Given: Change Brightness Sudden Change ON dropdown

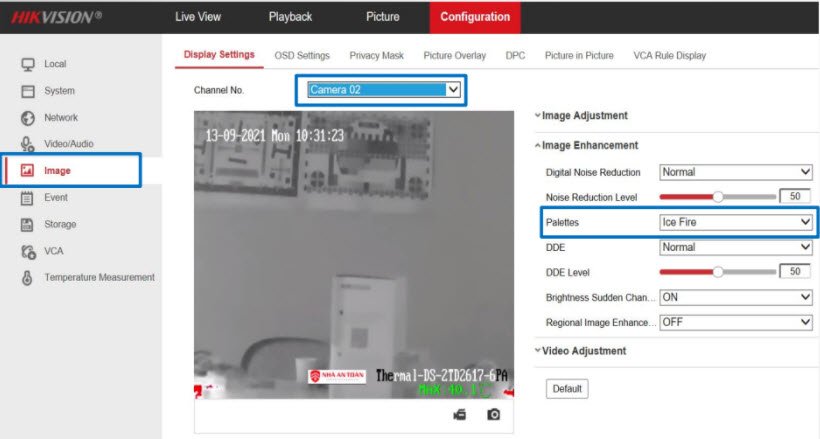Looking at the screenshot, I should tap(735, 298).
